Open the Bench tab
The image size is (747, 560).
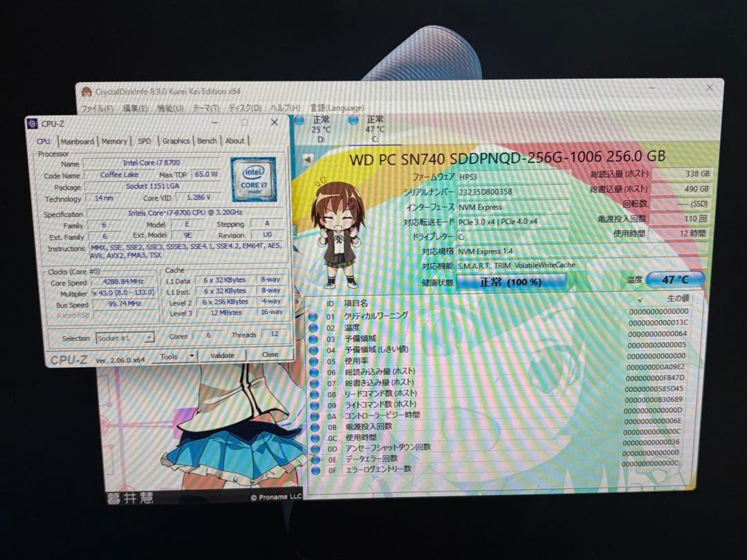[x=207, y=141]
